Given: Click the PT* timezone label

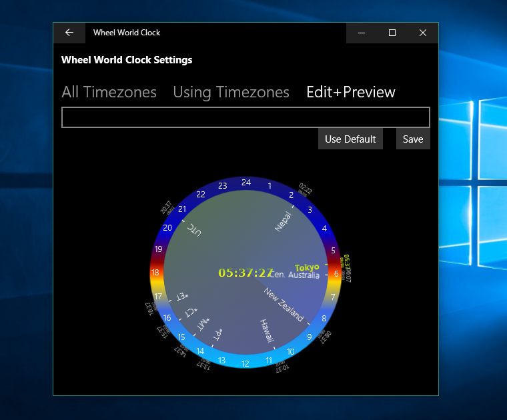Looking at the screenshot, I should (x=218, y=335).
